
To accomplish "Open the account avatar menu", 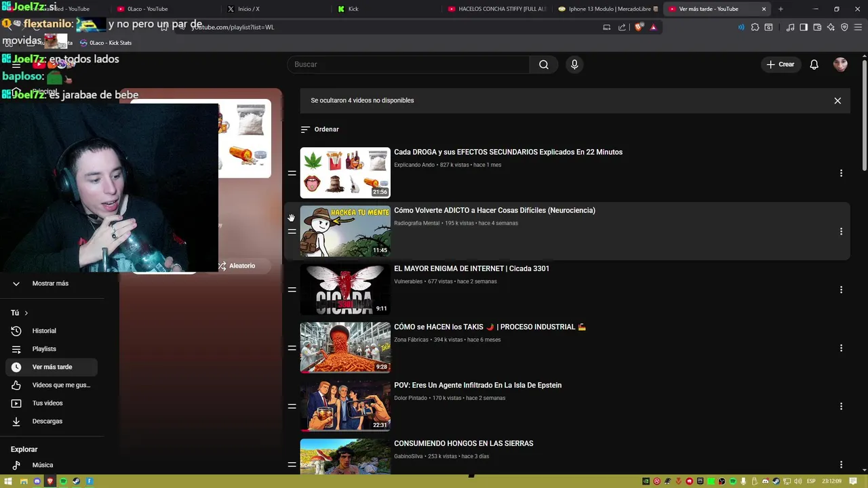I will coord(840,64).
